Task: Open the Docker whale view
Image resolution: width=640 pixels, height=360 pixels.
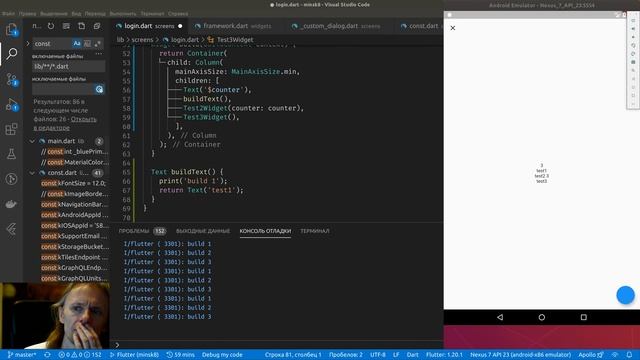Action: pyautogui.click(x=11, y=204)
